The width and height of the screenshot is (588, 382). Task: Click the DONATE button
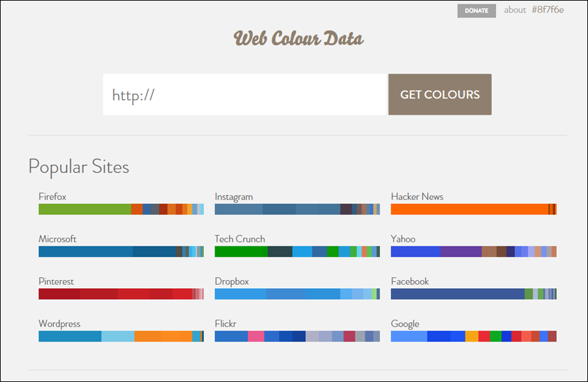(477, 10)
